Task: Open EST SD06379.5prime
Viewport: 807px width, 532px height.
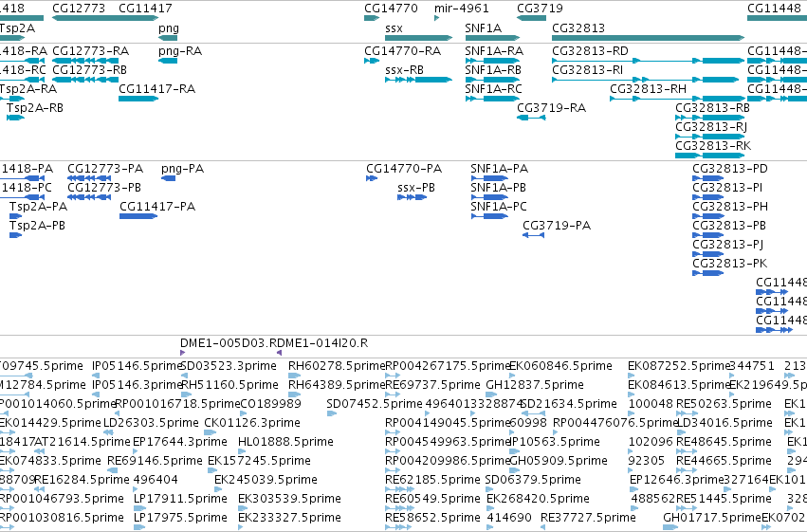Action: click(533, 481)
